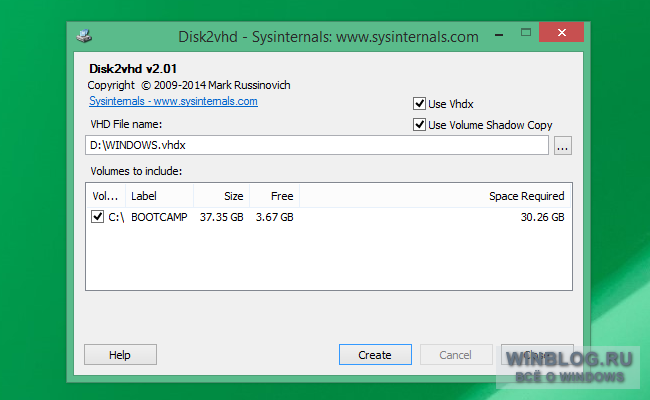Select the BOOTCAMP label cell
The width and height of the screenshot is (650, 400).
point(159,217)
